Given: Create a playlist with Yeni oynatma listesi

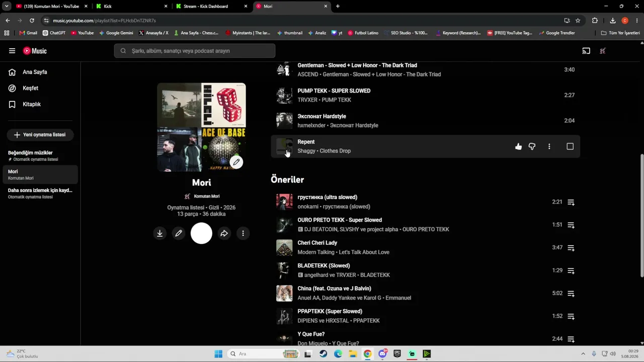Looking at the screenshot, I should tap(40, 135).
